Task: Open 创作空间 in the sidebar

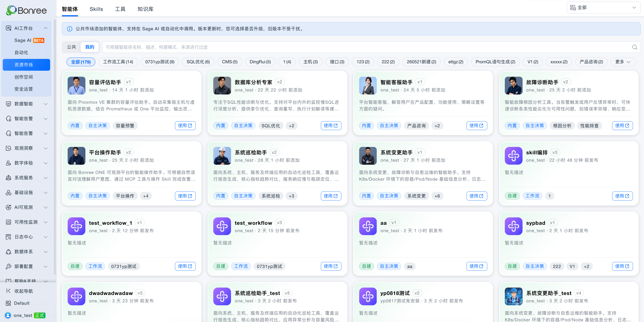Action: (26, 77)
